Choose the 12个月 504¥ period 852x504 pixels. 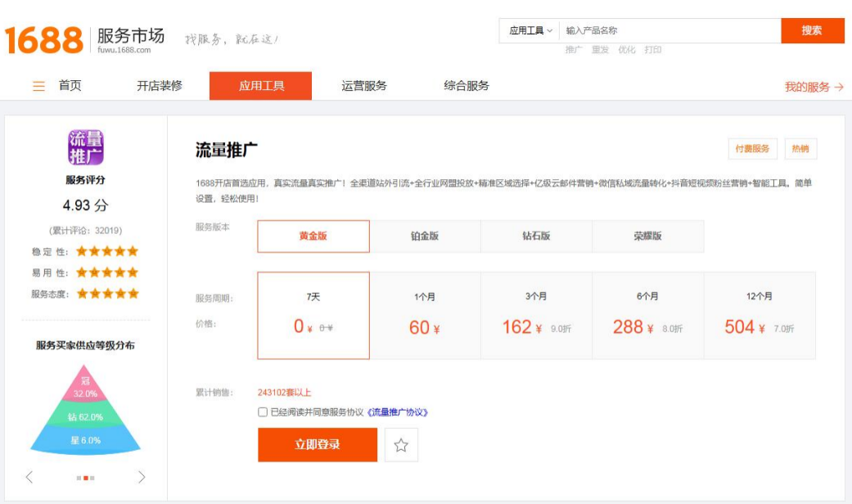pyautogui.click(x=760, y=316)
